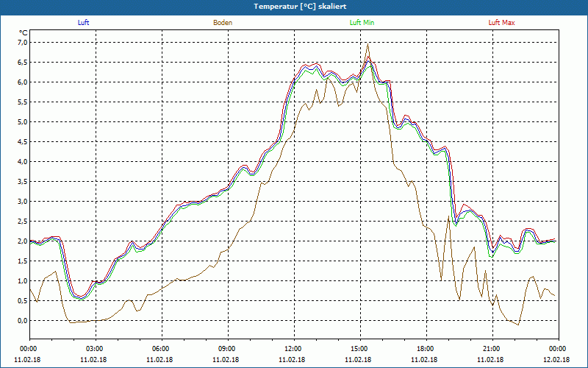Click the '4,0' y-axis value
Image resolution: width=588 pixels, height=368 pixels.
(x=23, y=162)
